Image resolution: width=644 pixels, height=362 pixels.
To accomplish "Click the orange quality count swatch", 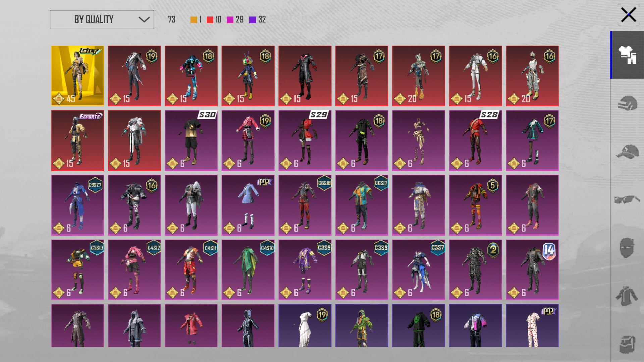I will 194,20.
